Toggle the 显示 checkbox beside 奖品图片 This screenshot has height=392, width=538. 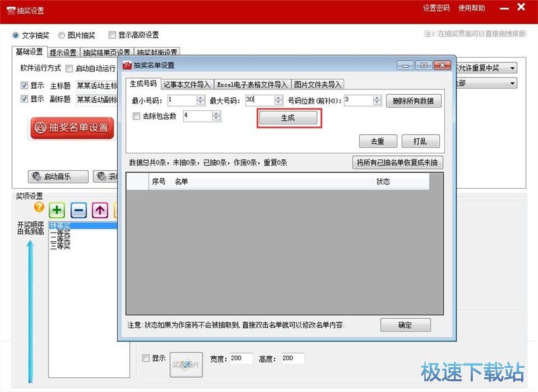point(146,358)
